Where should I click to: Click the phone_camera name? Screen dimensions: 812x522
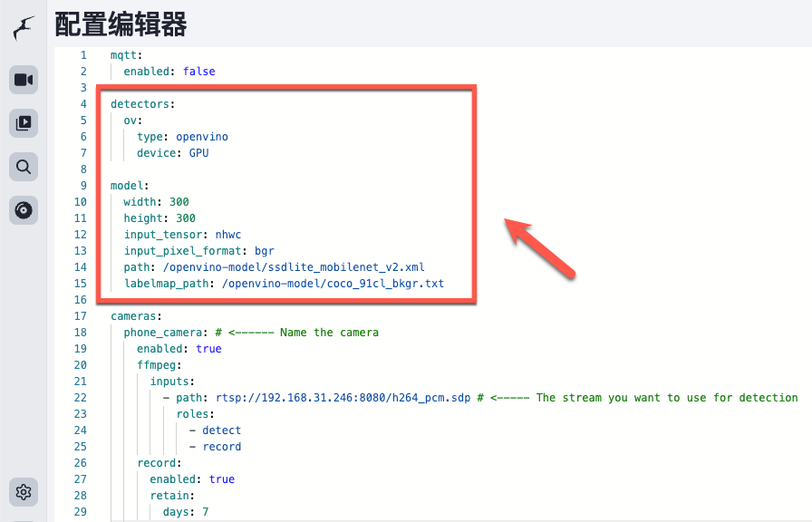pos(166,332)
